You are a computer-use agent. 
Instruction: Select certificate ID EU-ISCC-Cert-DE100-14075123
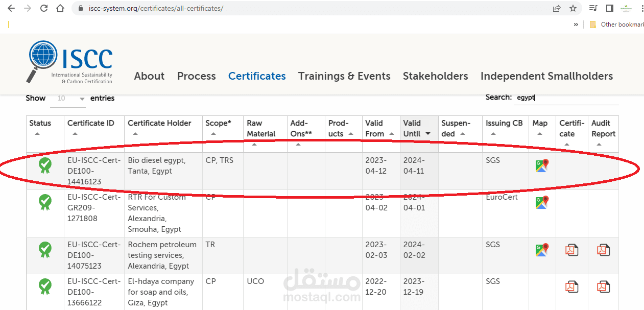tap(94, 255)
